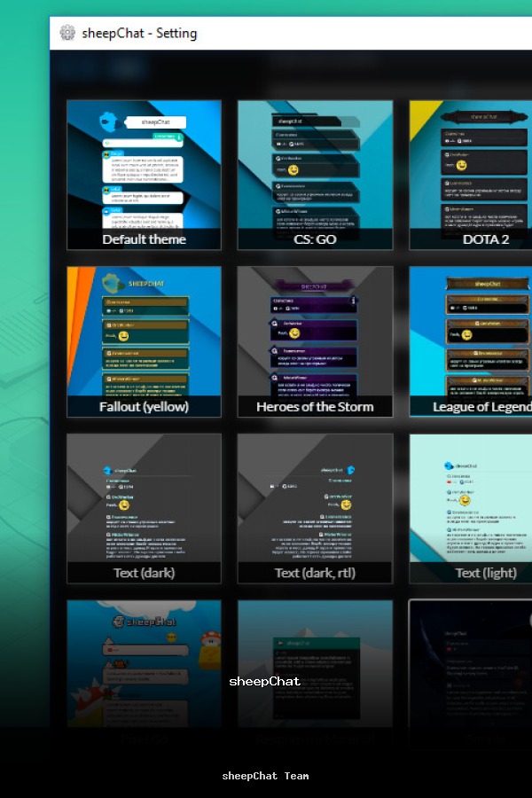
Task: Select the Fallout (yellow) theme
Action: [144, 341]
